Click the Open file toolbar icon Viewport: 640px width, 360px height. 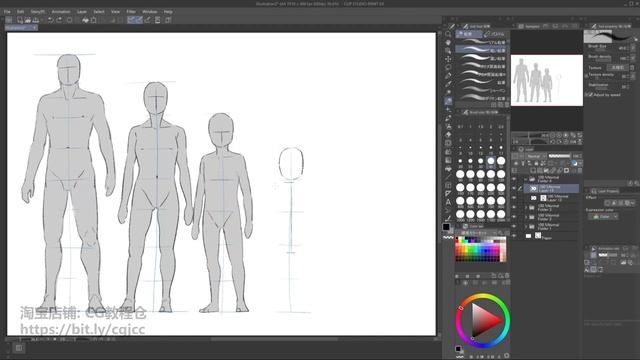(x=28, y=20)
